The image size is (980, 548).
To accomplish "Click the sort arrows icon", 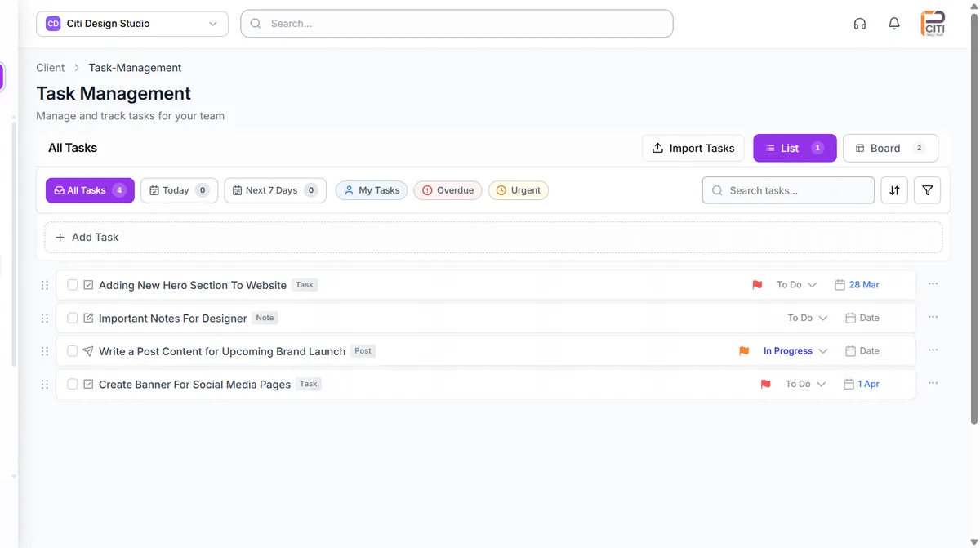I will [894, 190].
